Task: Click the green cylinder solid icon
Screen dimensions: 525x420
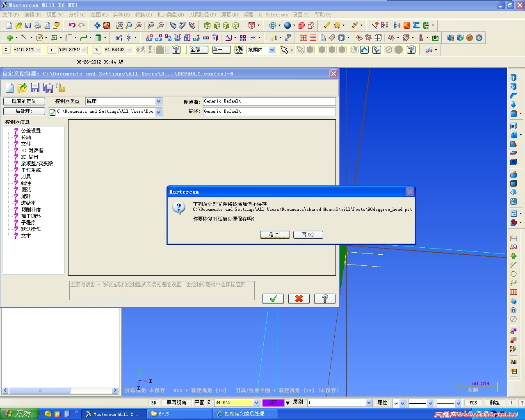Action: (98, 38)
